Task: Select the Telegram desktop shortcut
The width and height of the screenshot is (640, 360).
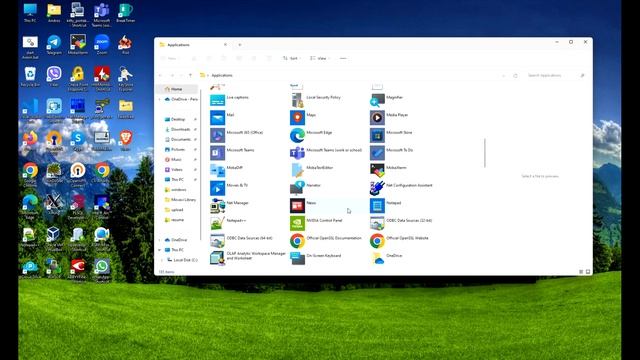Action: 53,45
